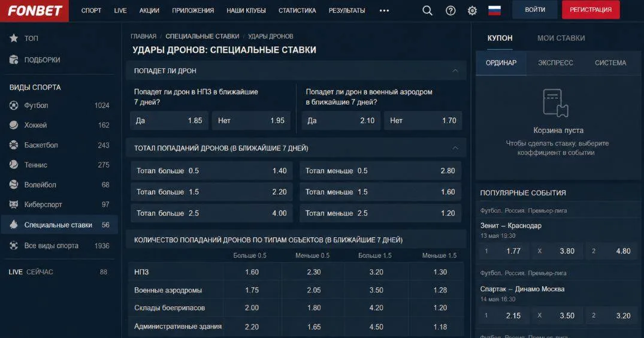This screenshot has width=644, height=338.
Task: Collapse the ПОПАДЕТ ЛИ ДРОН section
Action: [x=455, y=71]
